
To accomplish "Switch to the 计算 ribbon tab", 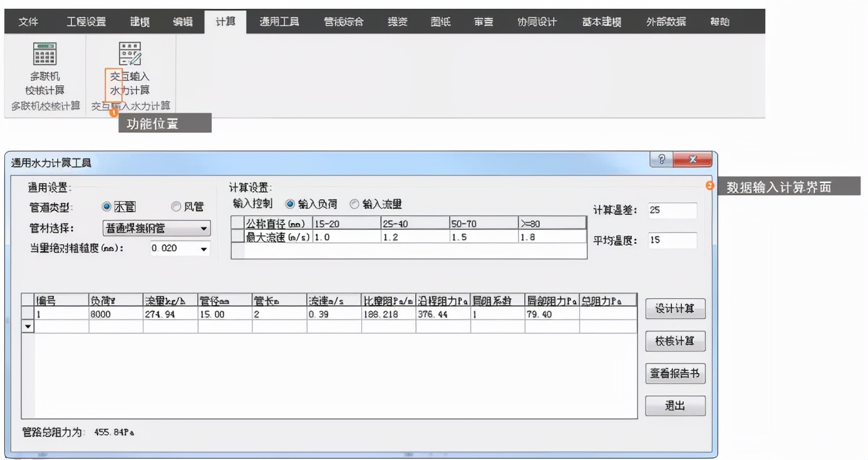I will coord(225,19).
